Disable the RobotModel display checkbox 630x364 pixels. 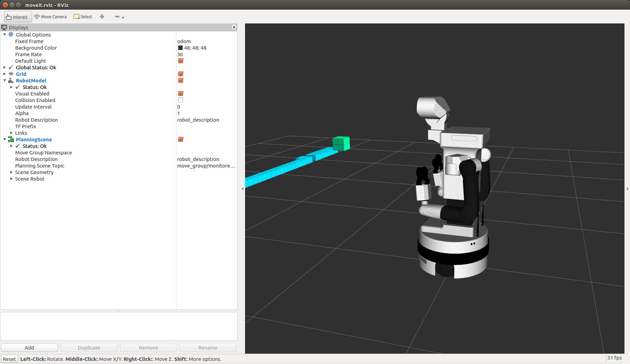(x=181, y=80)
